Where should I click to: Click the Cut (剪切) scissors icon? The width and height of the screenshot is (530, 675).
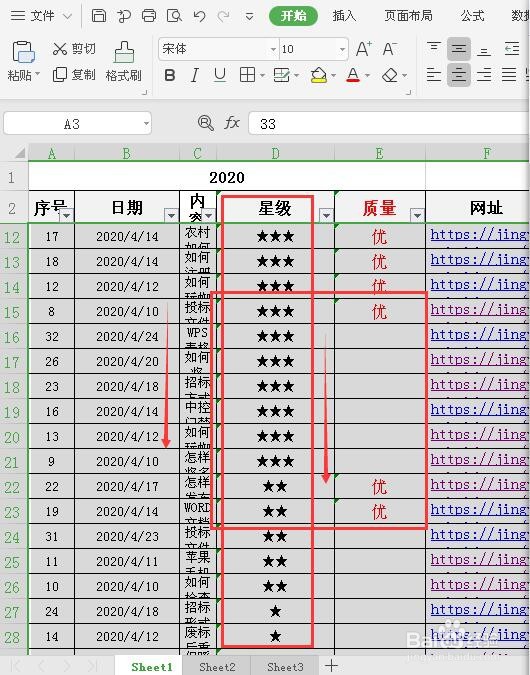(x=60, y=49)
